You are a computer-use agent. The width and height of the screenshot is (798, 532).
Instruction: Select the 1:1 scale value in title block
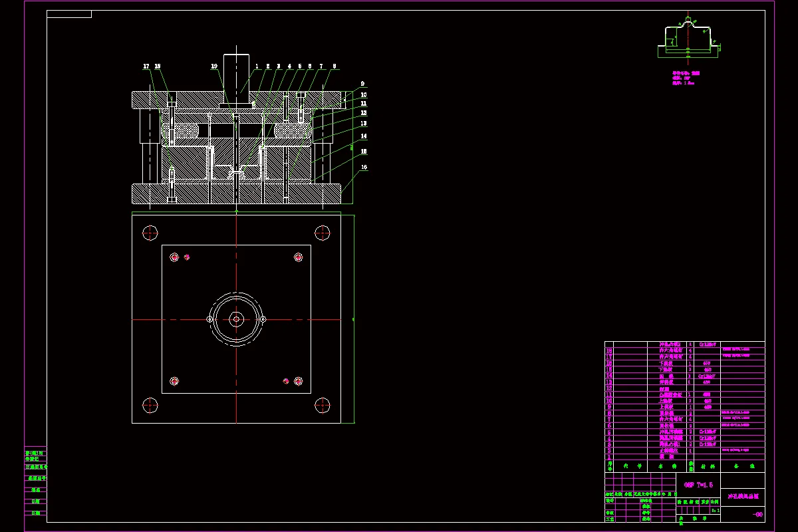click(716, 510)
